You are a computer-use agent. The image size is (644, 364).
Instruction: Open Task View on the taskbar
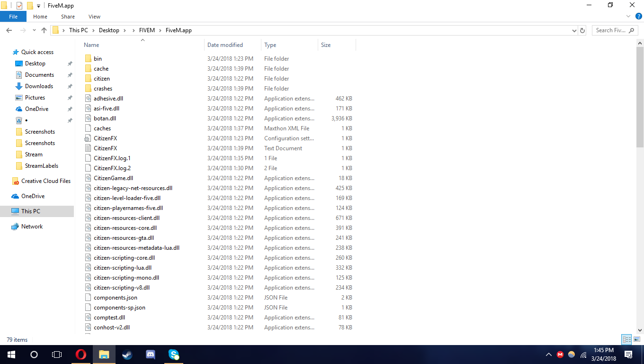[x=57, y=355]
